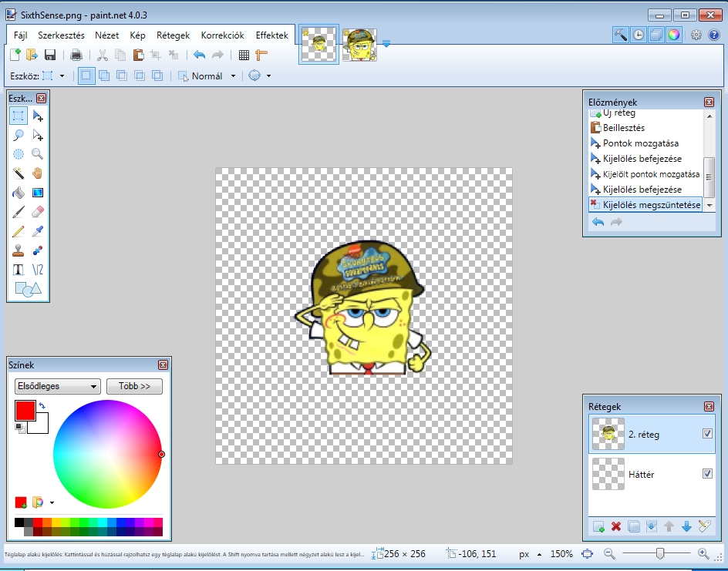Select the Move Selection tool

(38, 135)
